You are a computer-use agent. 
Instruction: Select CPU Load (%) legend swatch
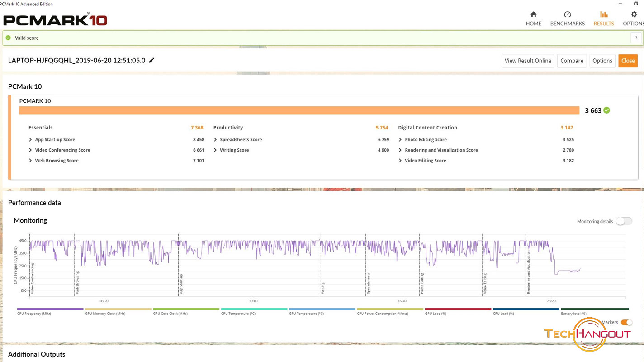click(x=526, y=309)
